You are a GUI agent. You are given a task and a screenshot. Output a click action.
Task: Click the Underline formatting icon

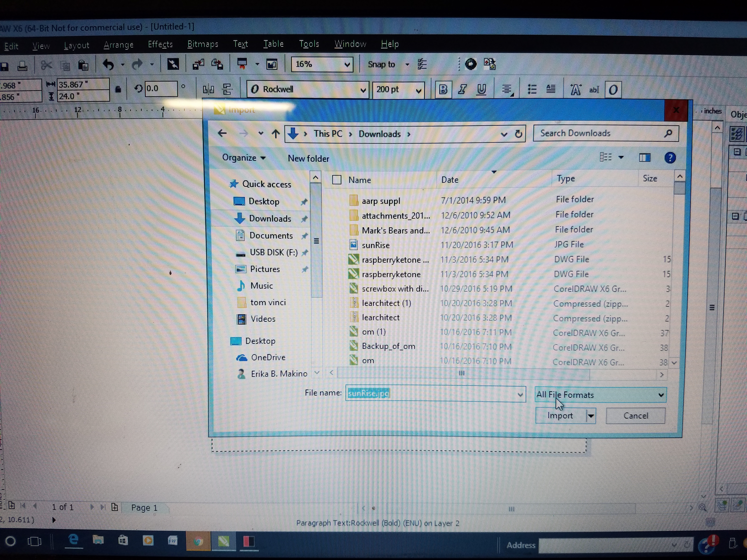pyautogui.click(x=482, y=89)
